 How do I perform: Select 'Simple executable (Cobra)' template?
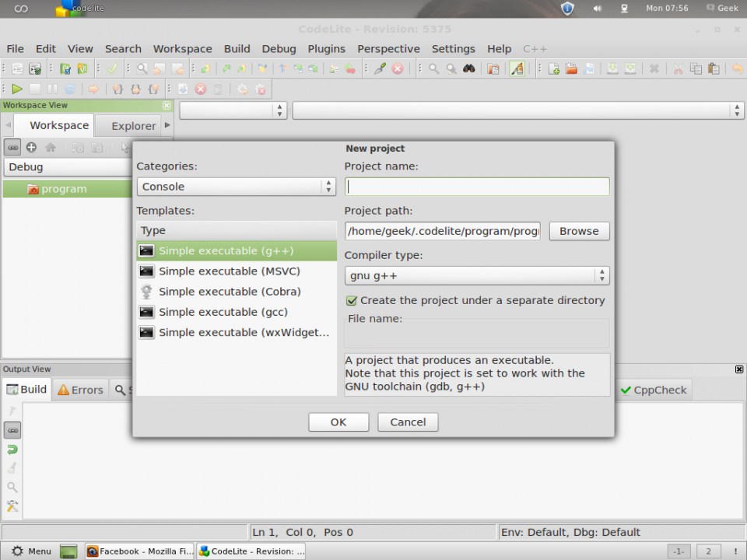click(x=237, y=292)
